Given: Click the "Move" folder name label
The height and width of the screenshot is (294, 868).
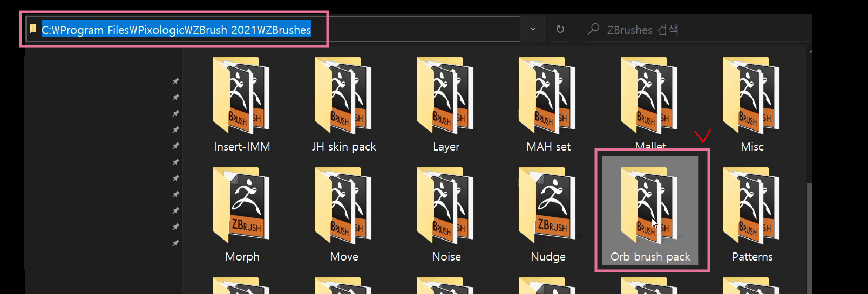Looking at the screenshot, I should (x=344, y=257).
